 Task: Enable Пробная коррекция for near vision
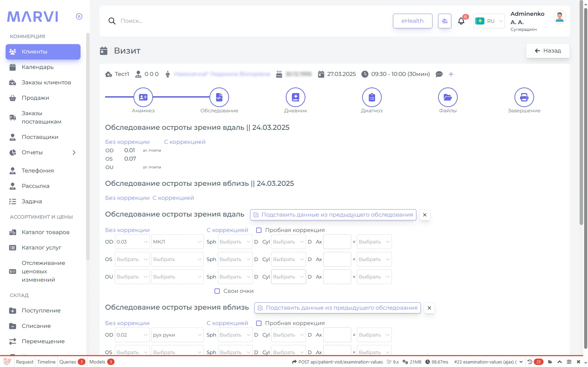coord(259,323)
